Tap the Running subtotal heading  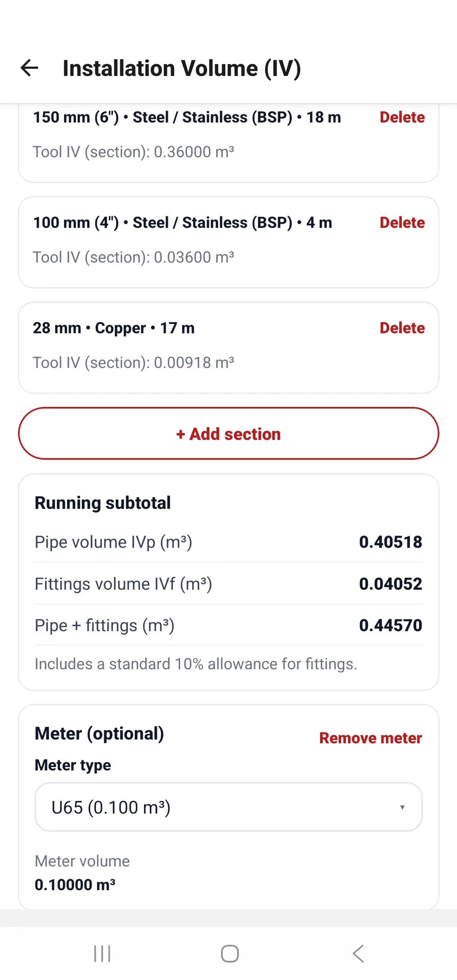tap(103, 503)
